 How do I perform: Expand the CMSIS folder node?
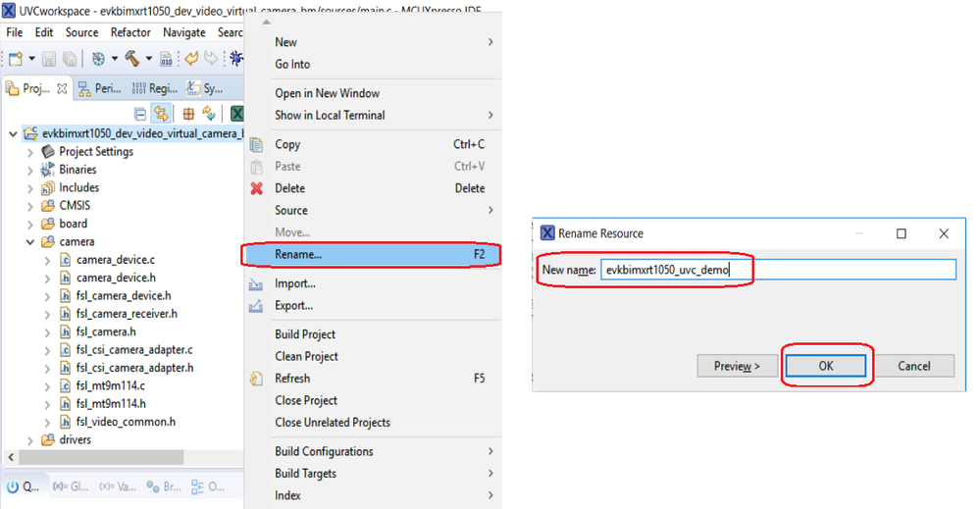[31, 206]
